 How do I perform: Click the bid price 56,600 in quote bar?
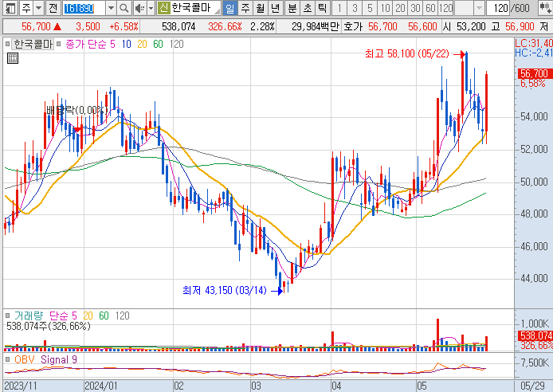(x=422, y=26)
